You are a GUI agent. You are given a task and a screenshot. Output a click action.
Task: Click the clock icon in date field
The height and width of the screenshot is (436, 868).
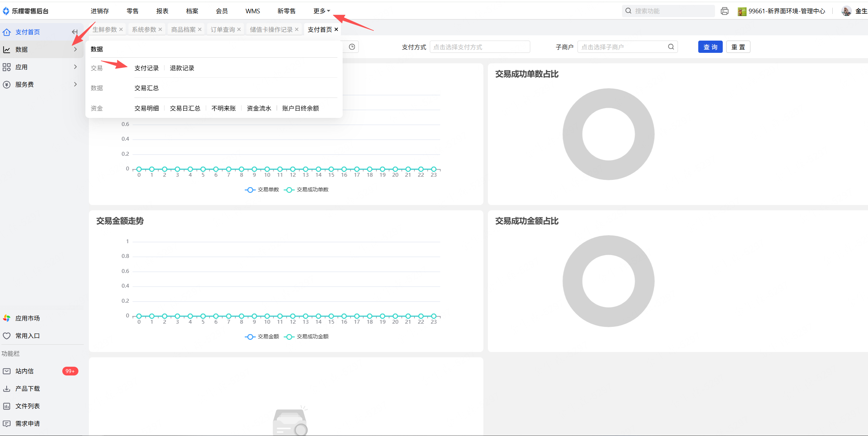352,47
